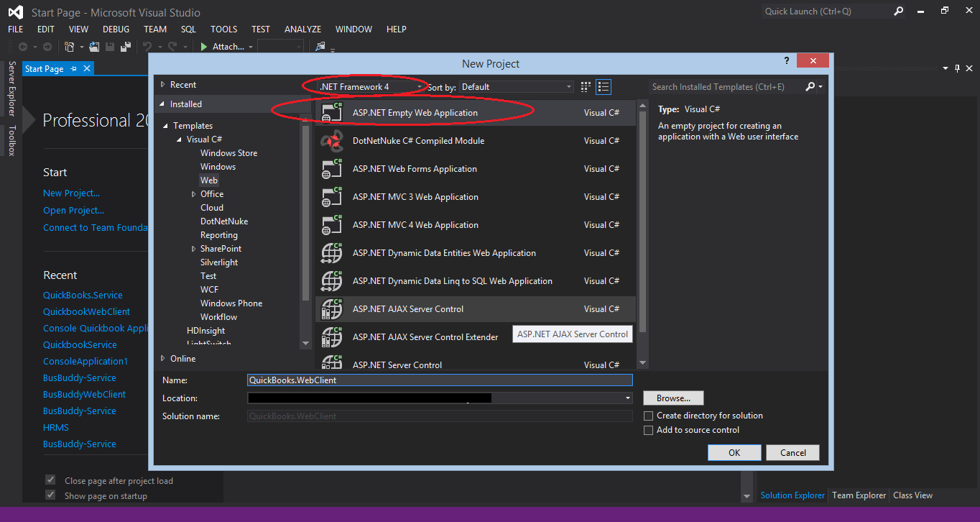Image resolution: width=980 pixels, height=522 pixels.
Task: Open recent project QuickBooks.Service
Action: coord(83,295)
